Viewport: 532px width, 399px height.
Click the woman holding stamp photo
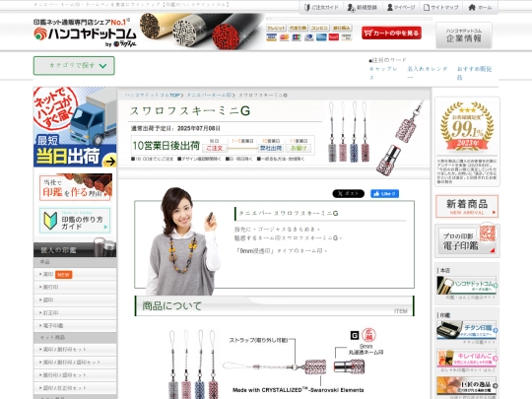(183, 241)
